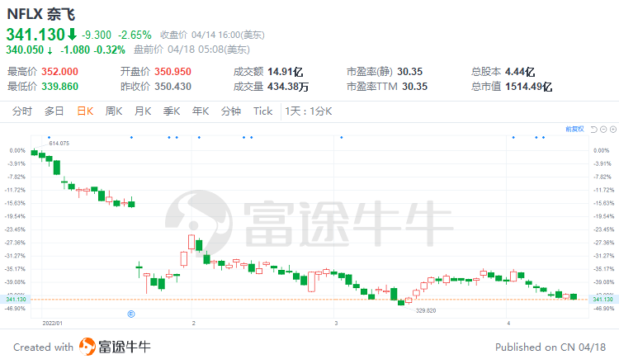
Task: Switch to the Tick chart tab
Action: click(x=263, y=111)
